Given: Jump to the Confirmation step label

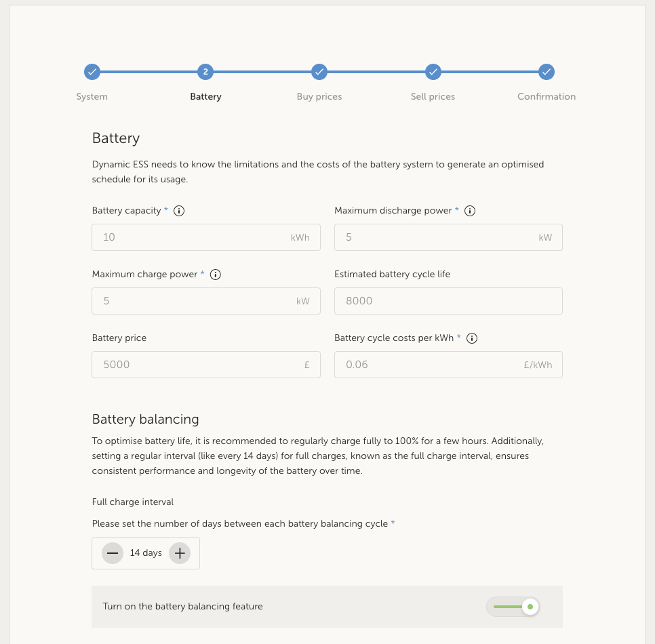Looking at the screenshot, I should [x=547, y=97].
